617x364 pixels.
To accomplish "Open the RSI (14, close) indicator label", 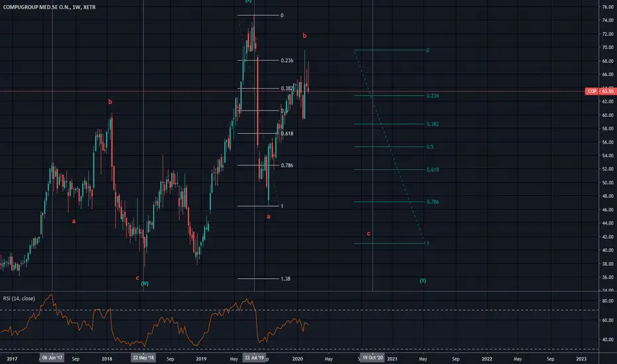I will [x=19, y=298].
